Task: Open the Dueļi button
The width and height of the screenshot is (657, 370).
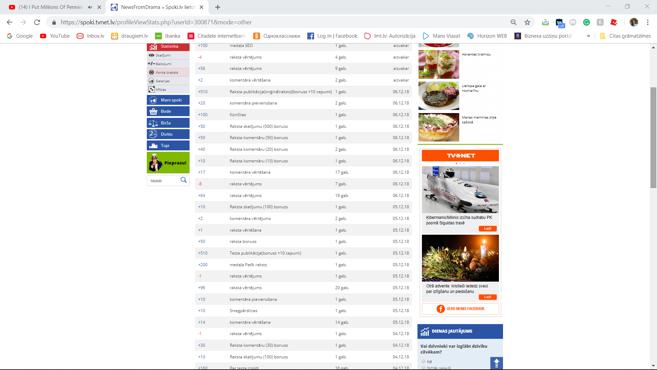Action: click(168, 134)
